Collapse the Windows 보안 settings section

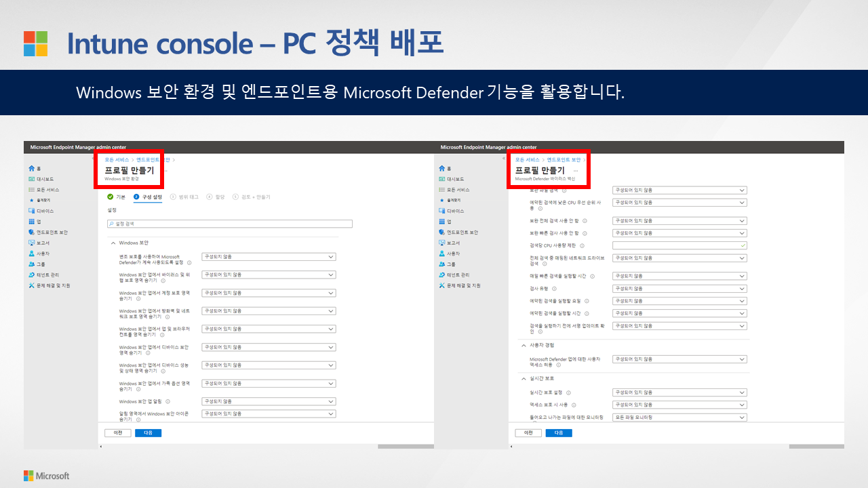[x=112, y=243]
